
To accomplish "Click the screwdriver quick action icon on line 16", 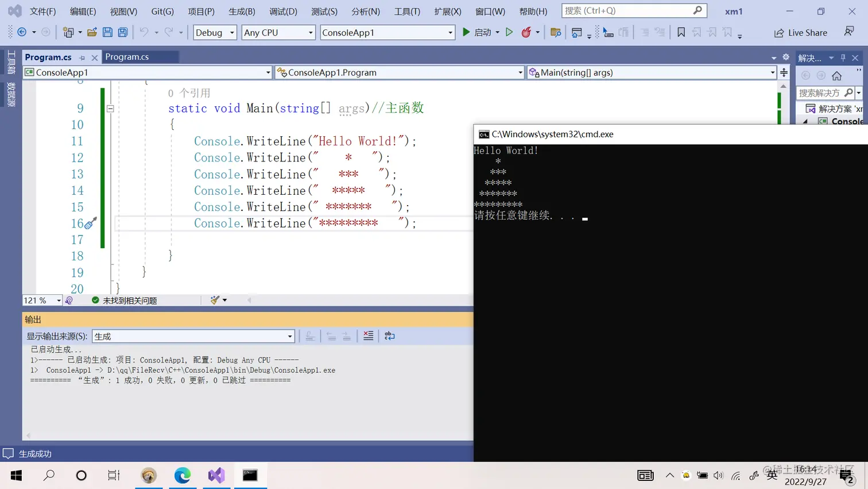I will 91,223.
